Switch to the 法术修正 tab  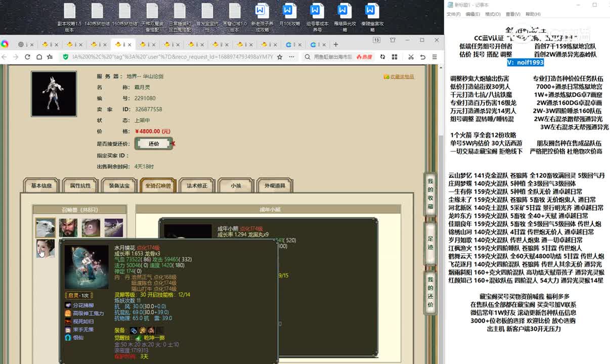[197, 186]
